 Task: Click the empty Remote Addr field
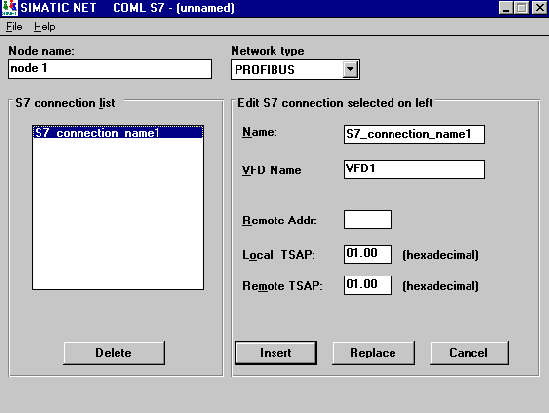coord(368,219)
